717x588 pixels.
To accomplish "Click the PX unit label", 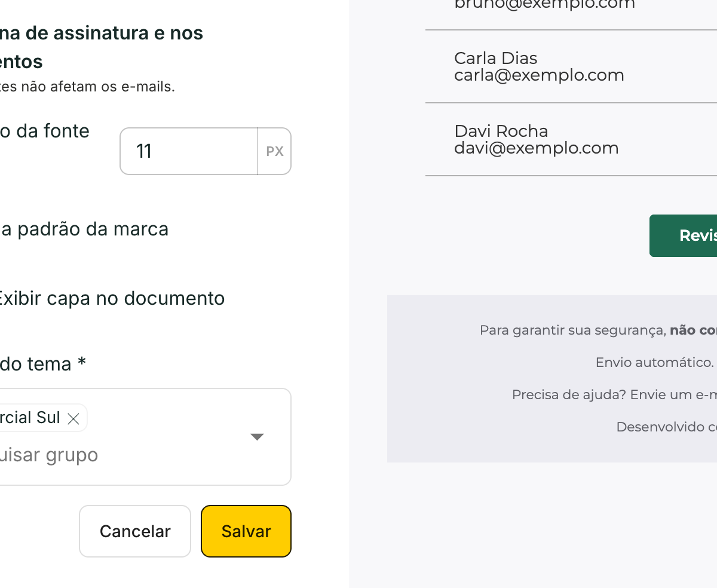I will pyautogui.click(x=275, y=151).
